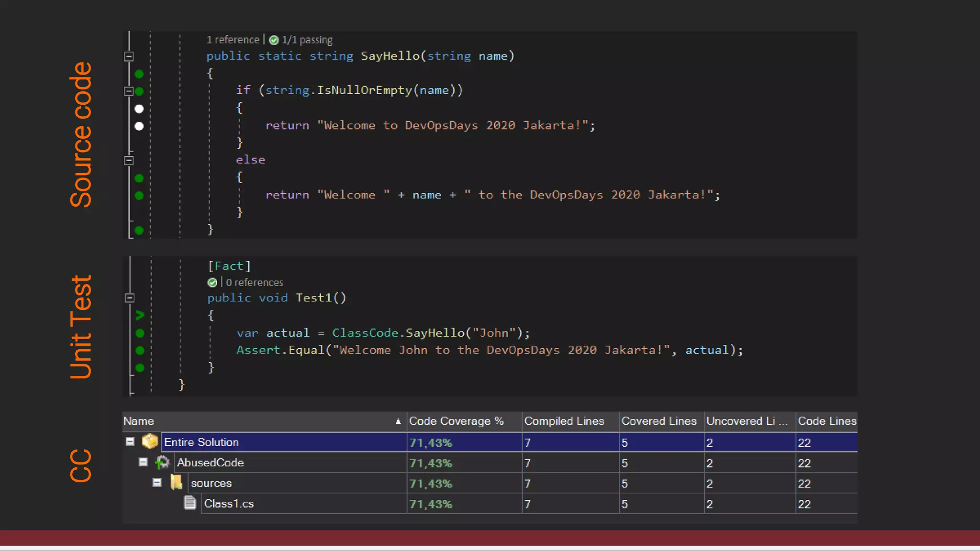Click the AbusedCode project gear icon
The width and height of the screenshot is (980, 551).
162,463
